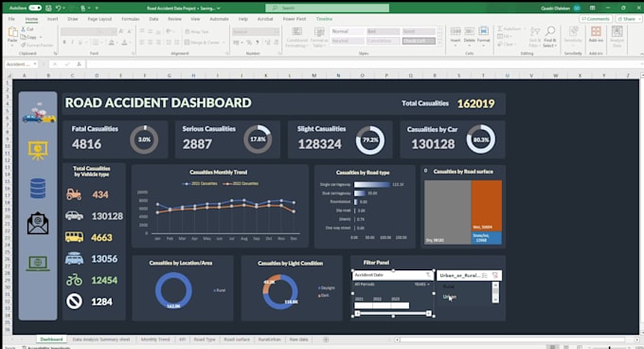Click the Paste clipboard icon
This screenshot has width=644, height=349.
(x=12, y=32)
